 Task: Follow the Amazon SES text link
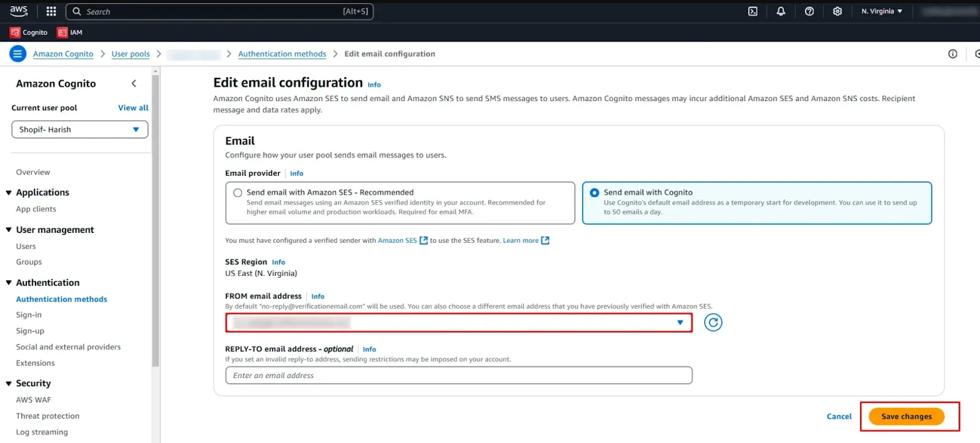tap(398, 240)
